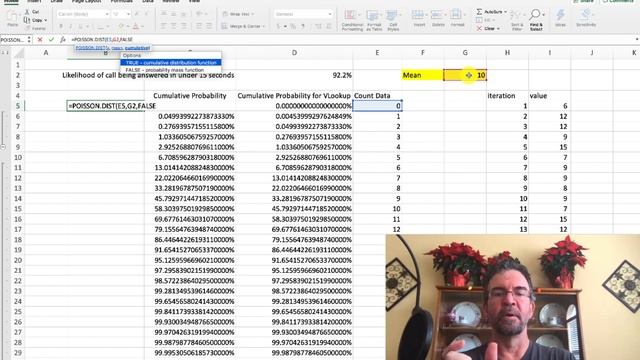Open the Review ribbon tab
The width and height of the screenshot is (640, 360).
click(x=171, y=1)
